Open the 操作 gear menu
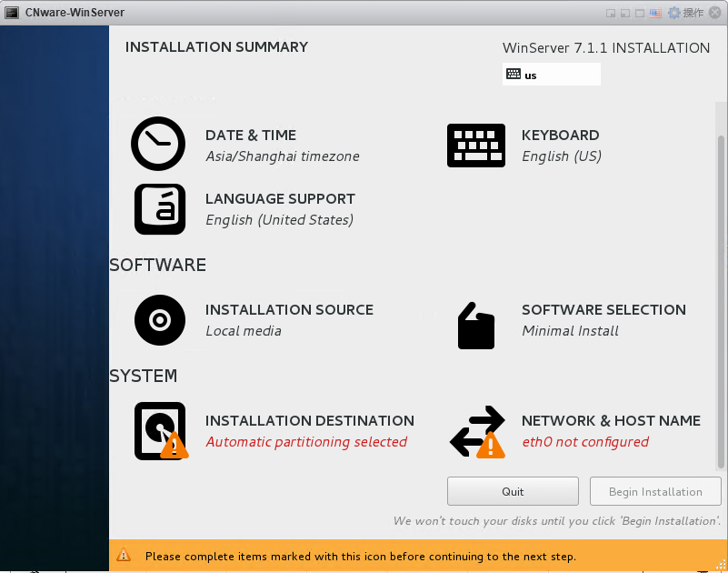Screen dimensions: 728x573 (x=685, y=13)
